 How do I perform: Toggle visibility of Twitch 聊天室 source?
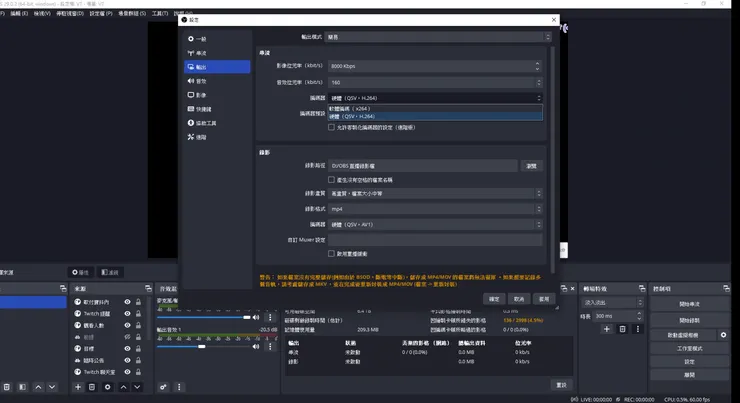[127, 372]
